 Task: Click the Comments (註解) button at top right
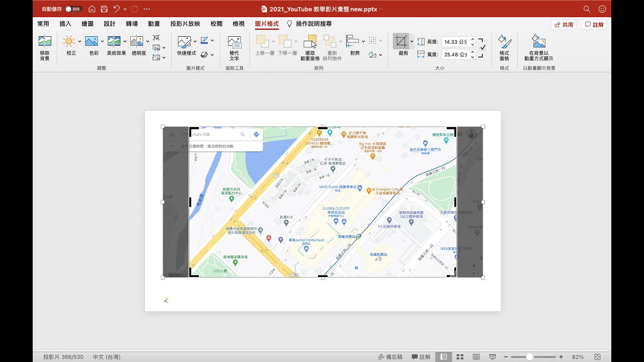coord(594,25)
